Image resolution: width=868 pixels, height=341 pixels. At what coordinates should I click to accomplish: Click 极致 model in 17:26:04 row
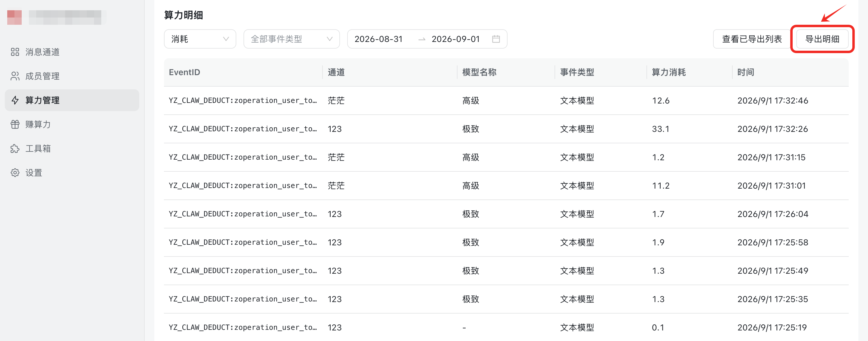(x=470, y=214)
